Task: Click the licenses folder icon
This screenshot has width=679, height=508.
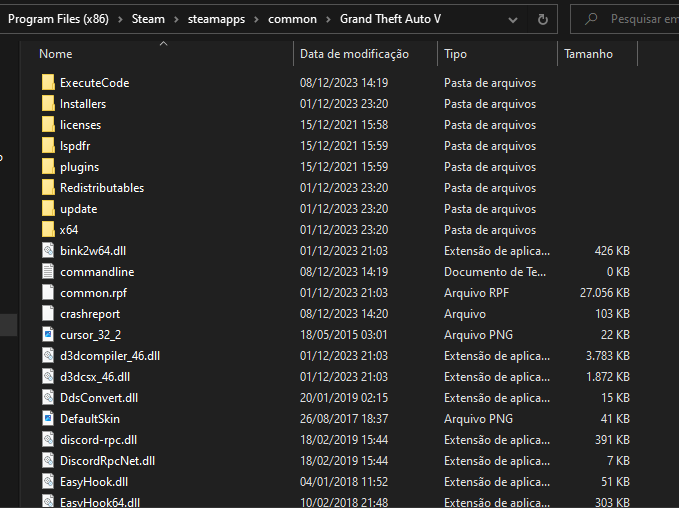Action: pos(48,124)
